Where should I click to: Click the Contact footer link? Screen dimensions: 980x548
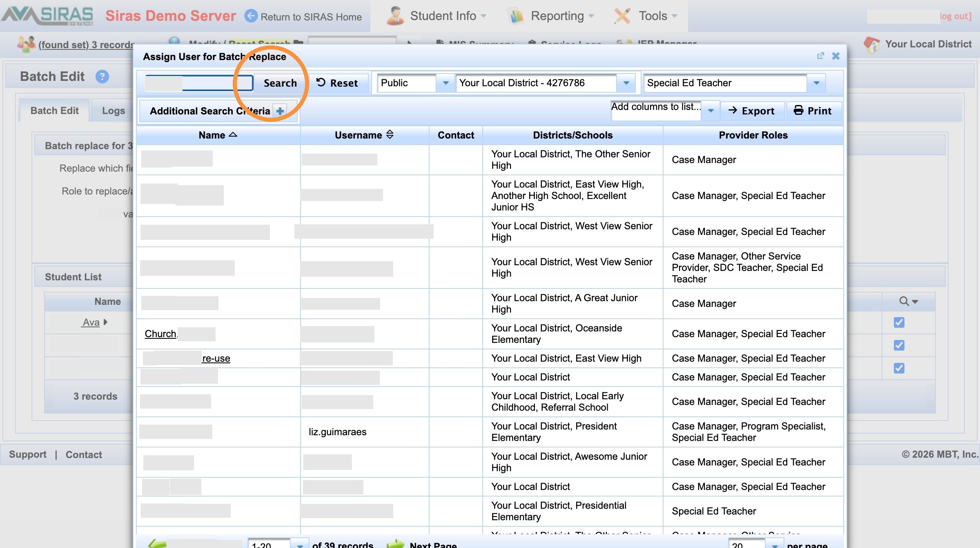click(x=84, y=454)
